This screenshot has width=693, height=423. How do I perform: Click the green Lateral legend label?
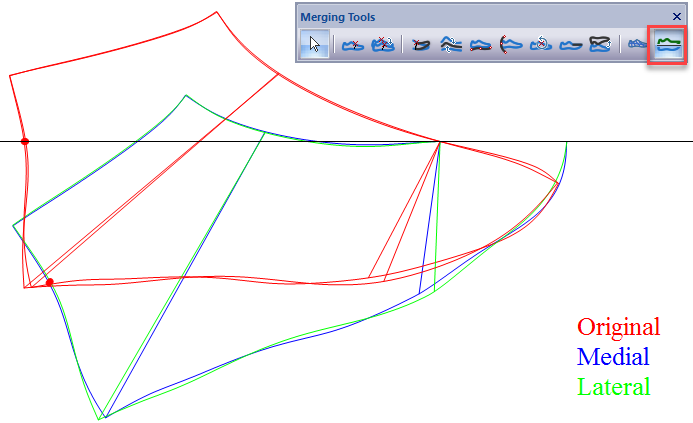pos(614,386)
